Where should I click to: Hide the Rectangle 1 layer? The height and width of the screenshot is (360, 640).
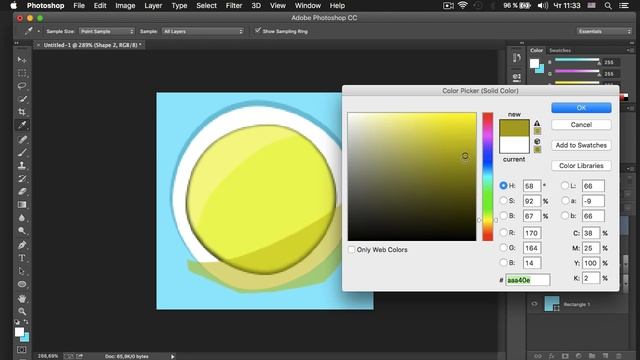pyautogui.click(x=534, y=304)
